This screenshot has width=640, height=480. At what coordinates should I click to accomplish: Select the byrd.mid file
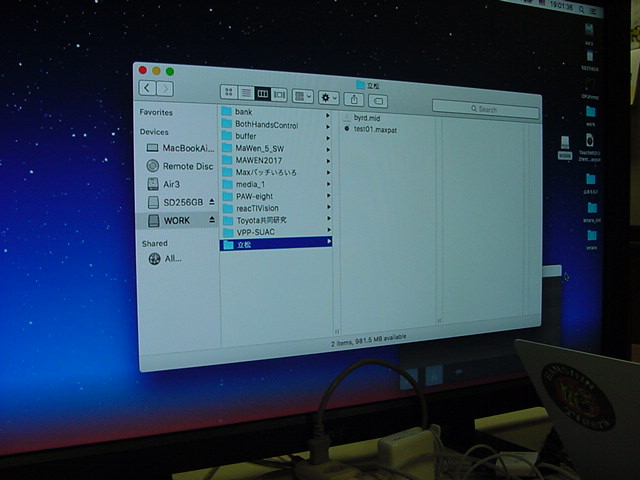click(362, 118)
